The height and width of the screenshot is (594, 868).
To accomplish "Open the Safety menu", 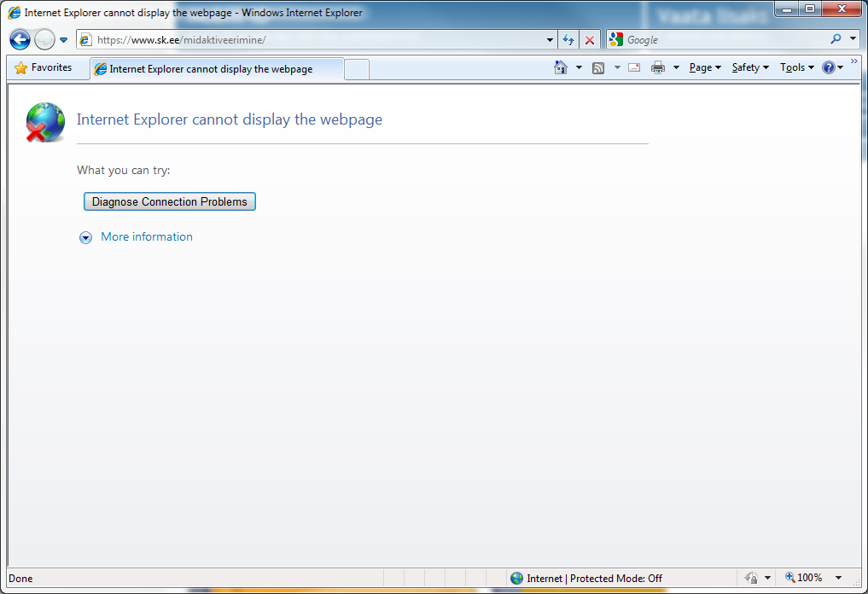I will pos(750,67).
